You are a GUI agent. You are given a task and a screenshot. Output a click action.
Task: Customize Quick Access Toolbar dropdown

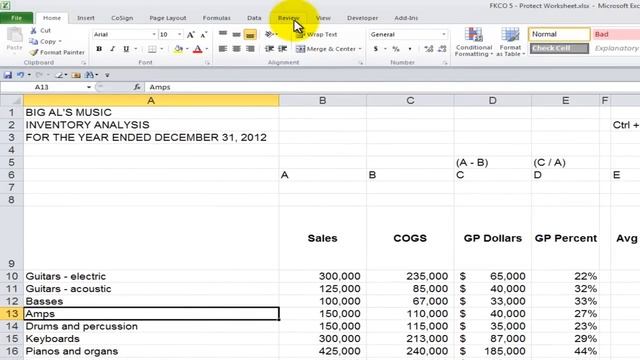point(107,75)
